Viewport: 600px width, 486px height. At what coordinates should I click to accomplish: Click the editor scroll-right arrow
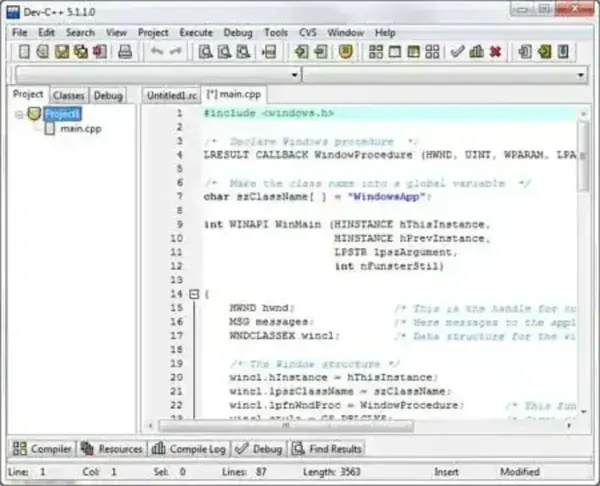pyautogui.click(x=569, y=426)
